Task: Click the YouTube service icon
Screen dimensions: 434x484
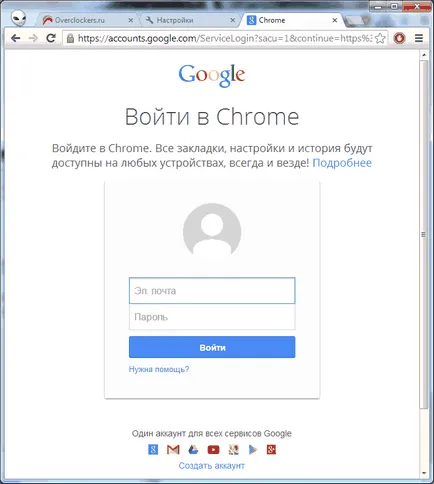Action: 213,450
